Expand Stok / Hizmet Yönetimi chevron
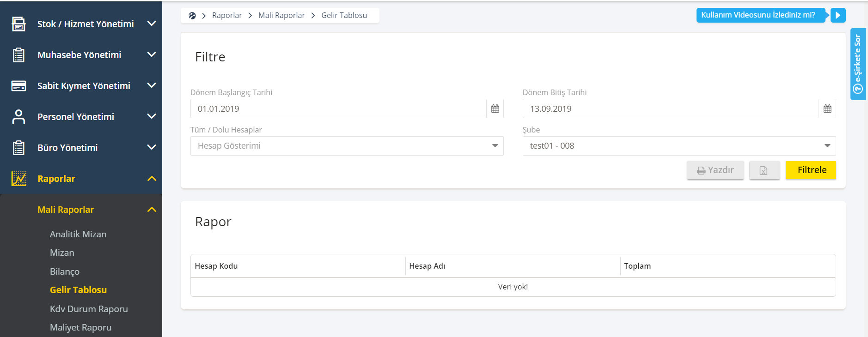 152,24
